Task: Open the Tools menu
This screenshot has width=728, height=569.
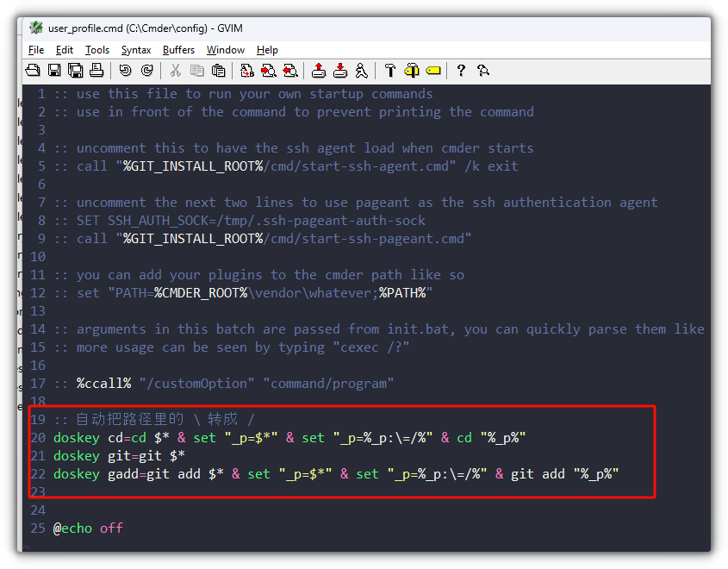Action: click(96, 49)
